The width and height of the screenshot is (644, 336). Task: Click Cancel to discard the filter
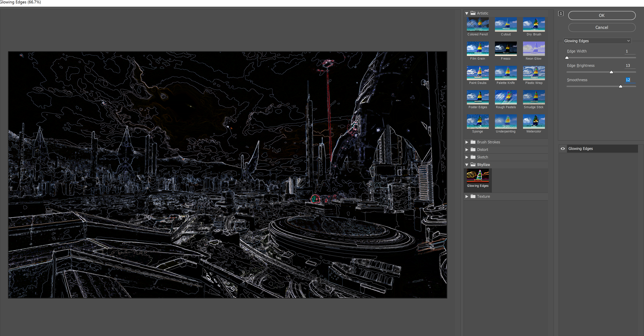602,28
